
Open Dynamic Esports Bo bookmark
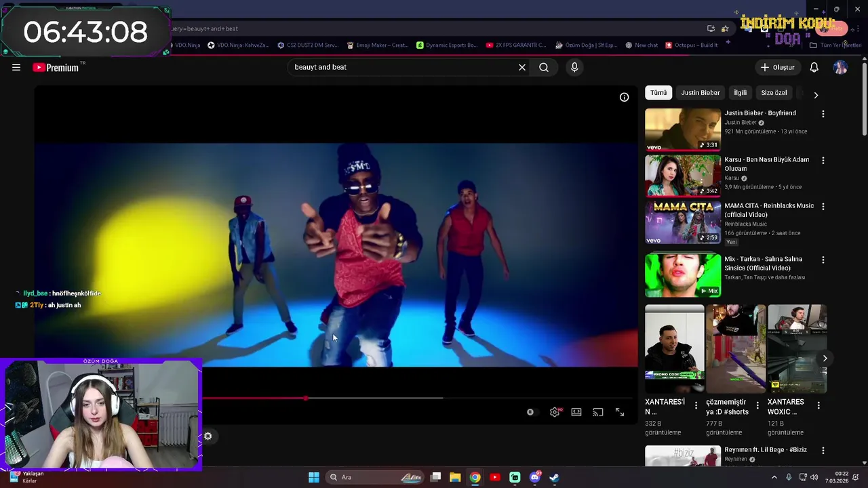click(447, 45)
